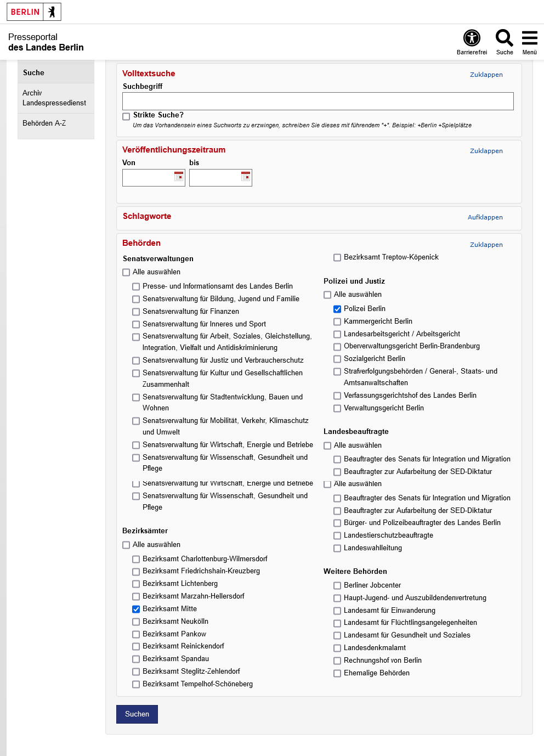Uncheck Bezirksamt Mitte checkbox

136,610
